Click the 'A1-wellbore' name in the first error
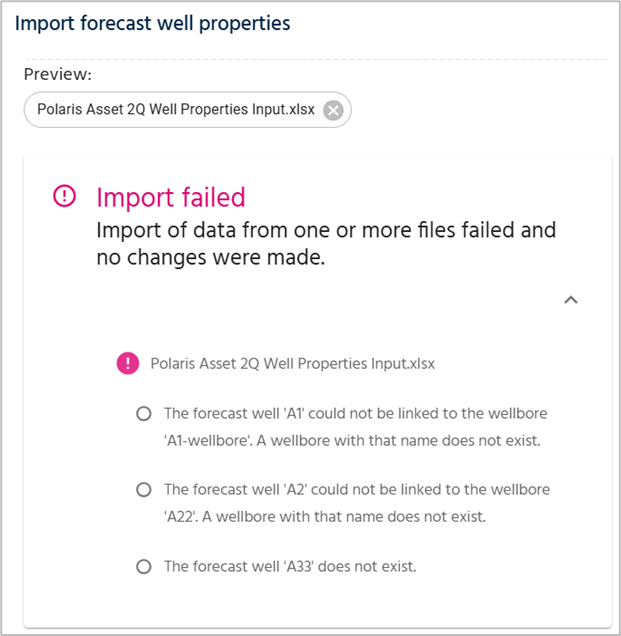This screenshot has width=621, height=636. pyautogui.click(x=202, y=440)
